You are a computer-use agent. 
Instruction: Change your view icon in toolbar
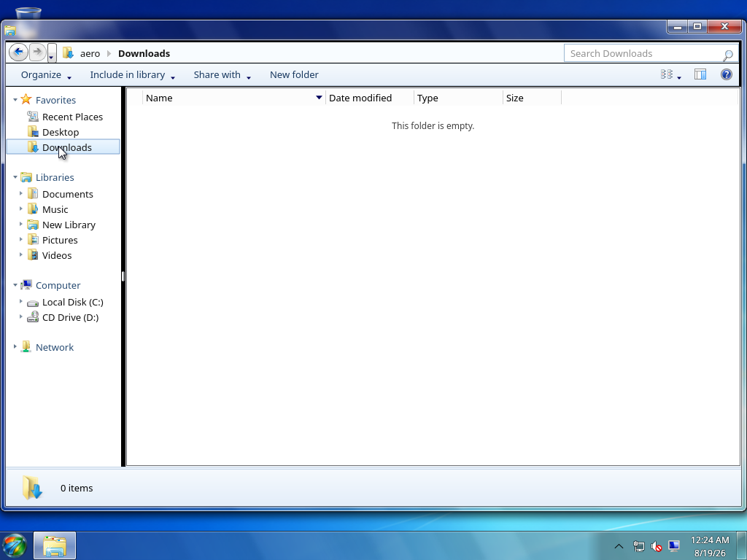667,74
